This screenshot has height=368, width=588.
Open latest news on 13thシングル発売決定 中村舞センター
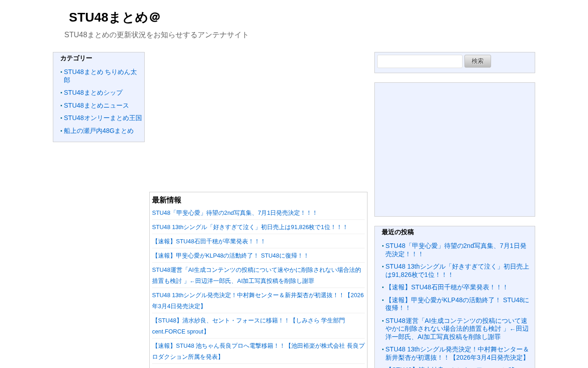pyautogui.click(x=258, y=300)
